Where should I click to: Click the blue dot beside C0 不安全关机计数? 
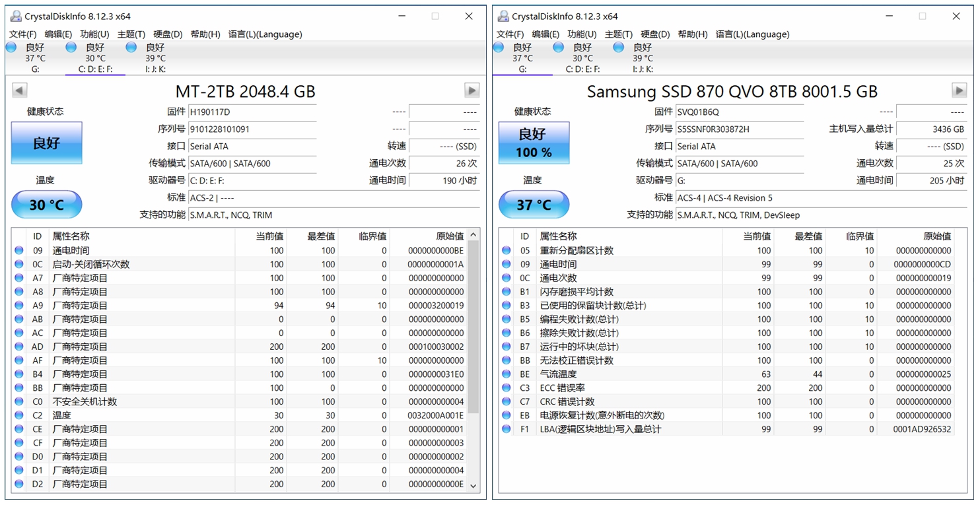pos(20,401)
